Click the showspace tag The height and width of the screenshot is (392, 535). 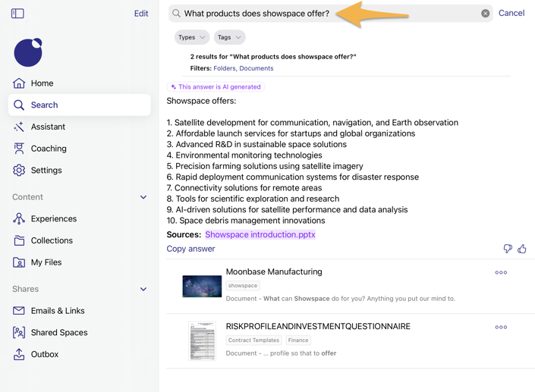pyautogui.click(x=243, y=285)
